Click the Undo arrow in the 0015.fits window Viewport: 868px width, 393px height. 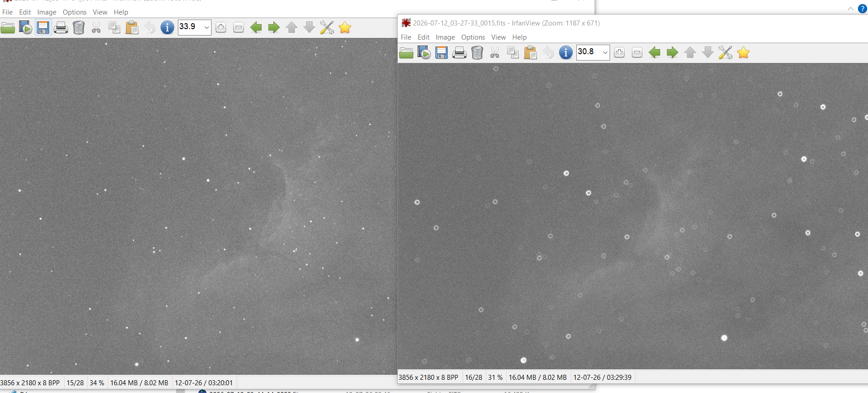(x=548, y=53)
